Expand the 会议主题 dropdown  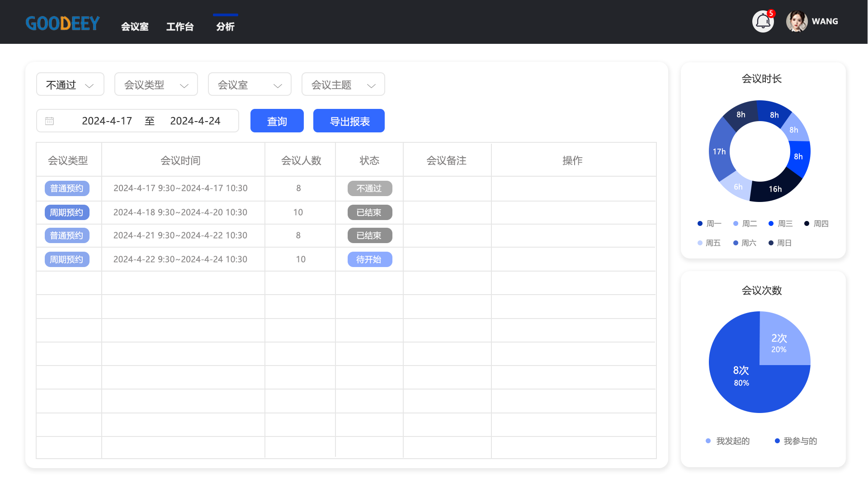(x=343, y=84)
